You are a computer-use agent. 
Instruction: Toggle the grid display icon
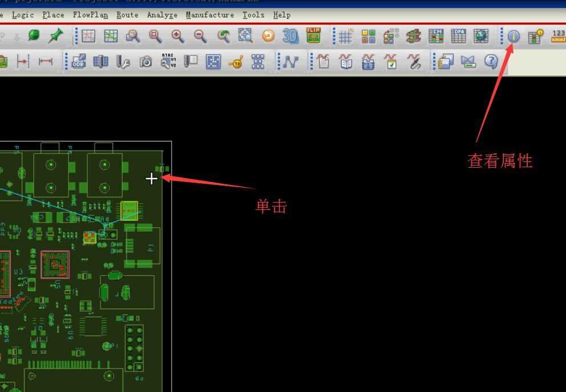point(345,36)
